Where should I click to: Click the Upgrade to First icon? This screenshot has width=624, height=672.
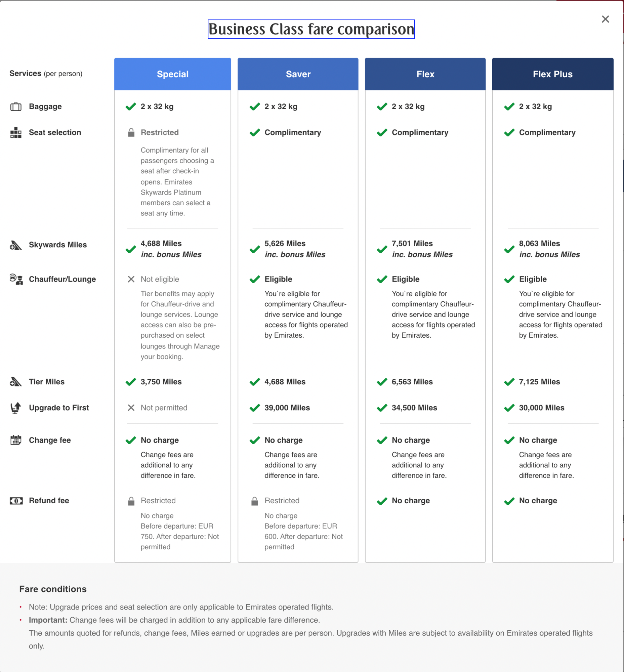(15, 408)
